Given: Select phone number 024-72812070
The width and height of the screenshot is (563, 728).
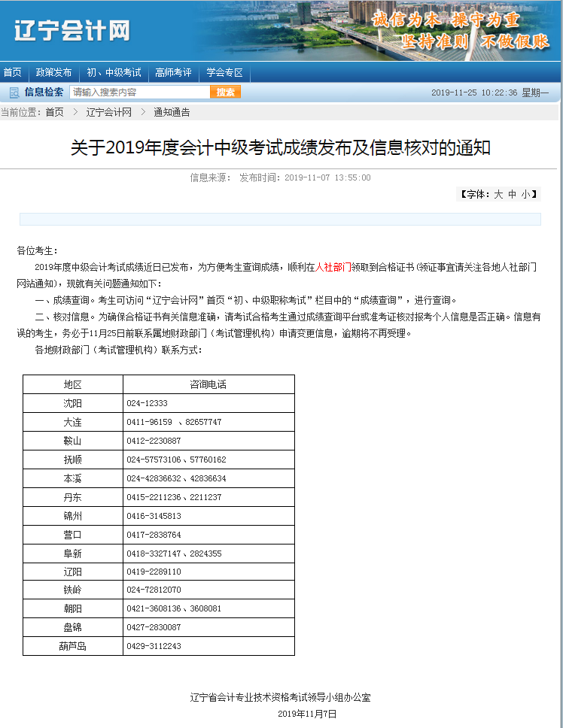Looking at the screenshot, I should tap(154, 590).
